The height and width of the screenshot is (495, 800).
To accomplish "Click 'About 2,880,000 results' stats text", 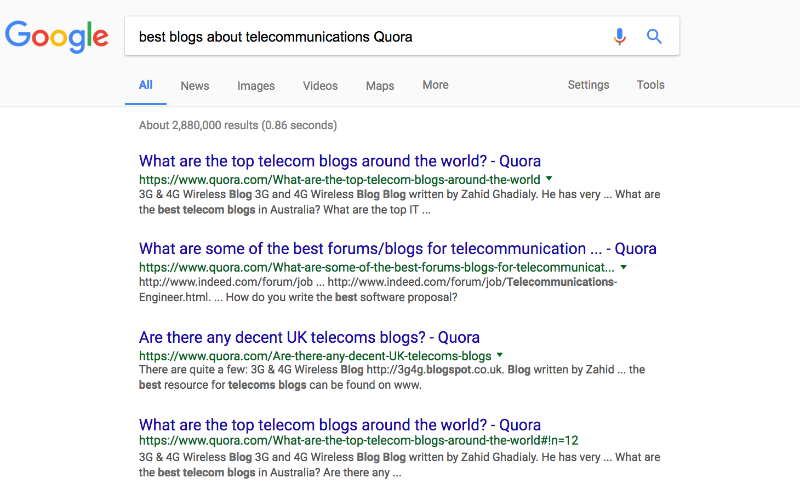I will tap(238, 125).
